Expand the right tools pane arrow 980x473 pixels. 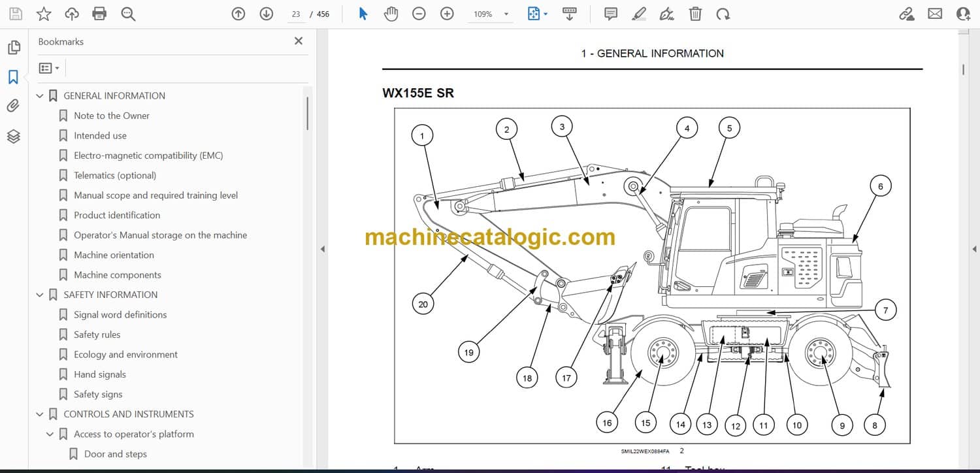coord(974,249)
